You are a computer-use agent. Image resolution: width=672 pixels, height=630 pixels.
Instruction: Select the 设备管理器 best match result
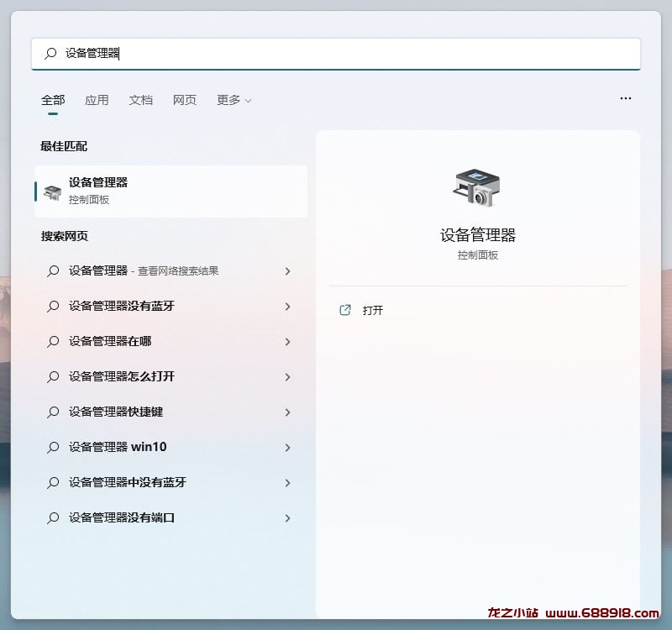(x=171, y=192)
